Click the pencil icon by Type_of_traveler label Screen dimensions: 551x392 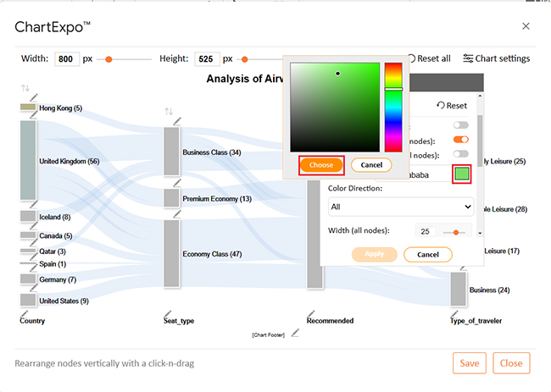coord(454,314)
